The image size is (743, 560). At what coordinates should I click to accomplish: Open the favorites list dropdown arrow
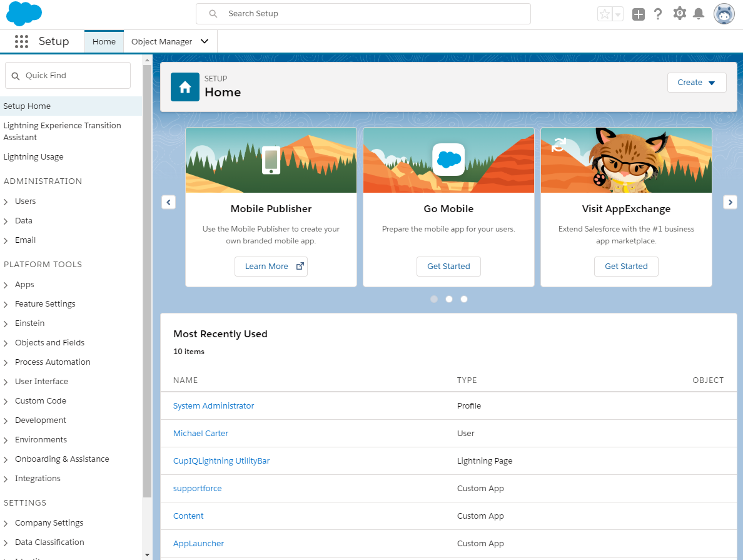coord(617,14)
